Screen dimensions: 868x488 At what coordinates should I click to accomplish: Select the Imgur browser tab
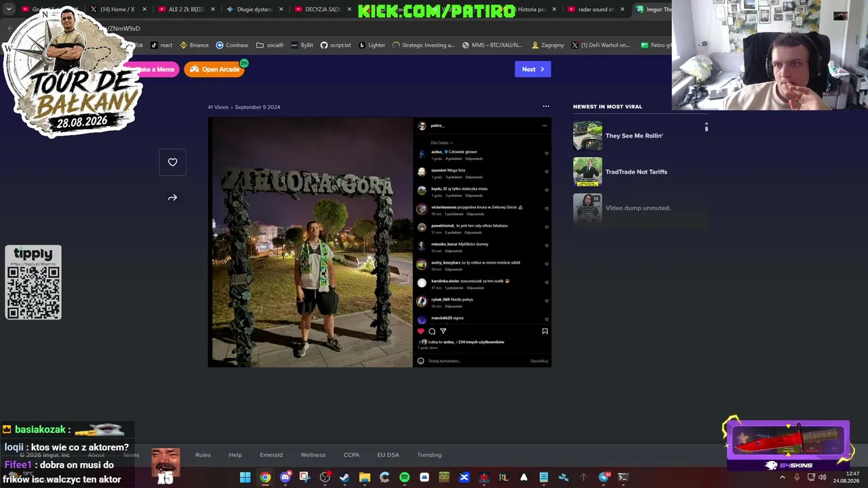(652, 9)
